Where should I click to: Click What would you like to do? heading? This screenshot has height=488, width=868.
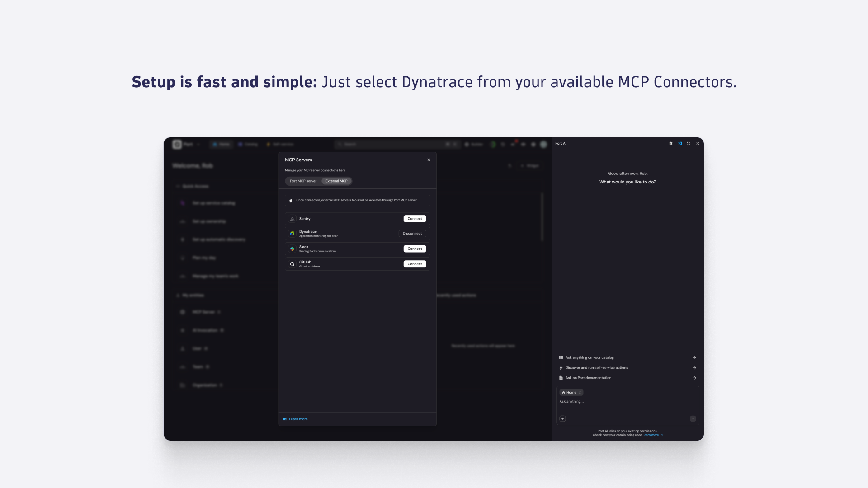pyautogui.click(x=627, y=182)
